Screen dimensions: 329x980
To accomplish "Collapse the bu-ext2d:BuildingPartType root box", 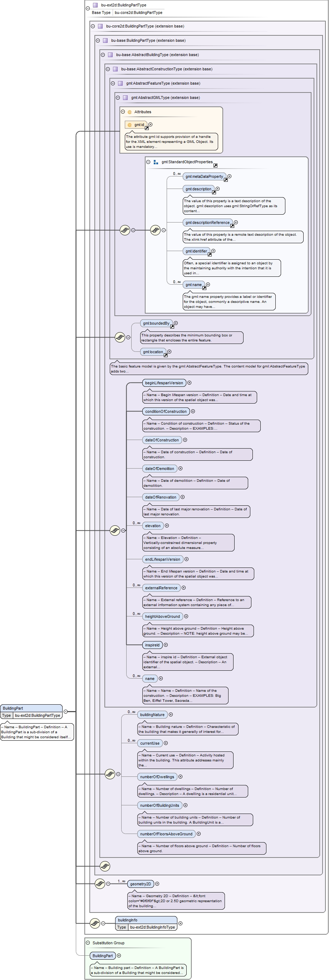I will coord(88,8).
